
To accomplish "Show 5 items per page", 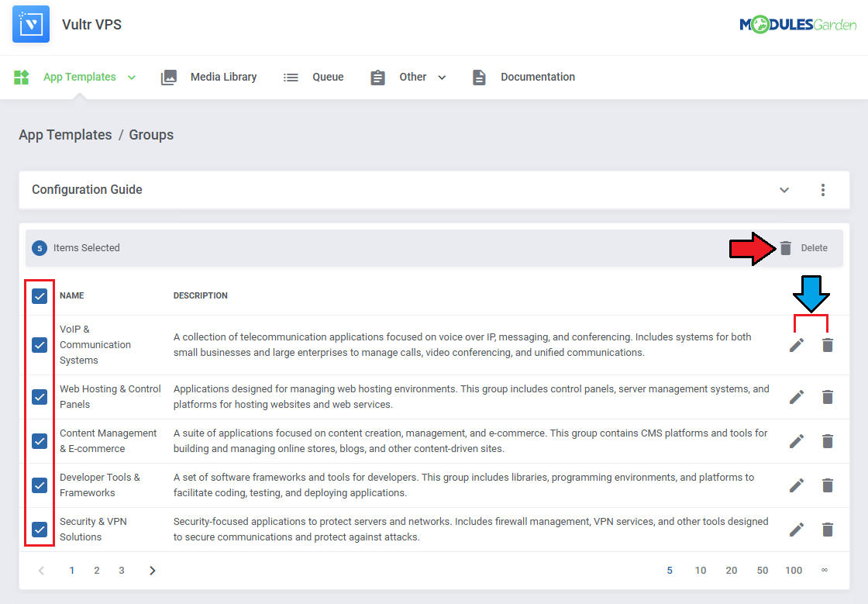I will point(670,571).
